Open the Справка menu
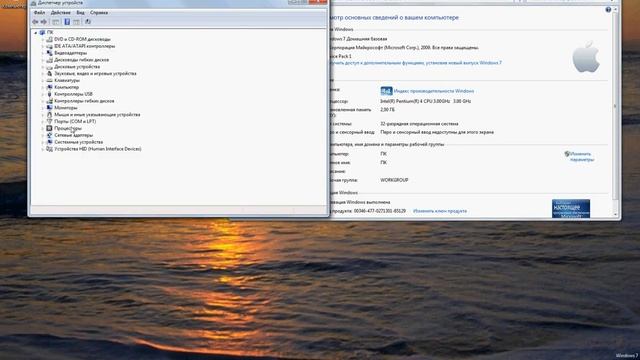The height and width of the screenshot is (360, 640). (99, 13)
